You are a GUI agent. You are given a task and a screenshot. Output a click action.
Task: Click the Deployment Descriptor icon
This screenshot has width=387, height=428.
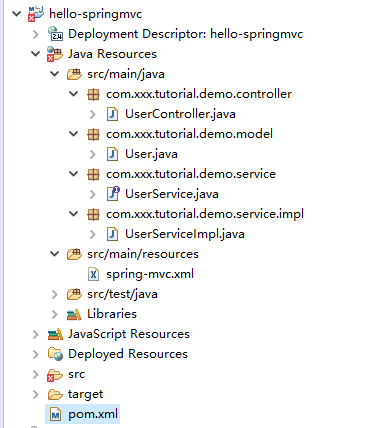tap(55, 34)
